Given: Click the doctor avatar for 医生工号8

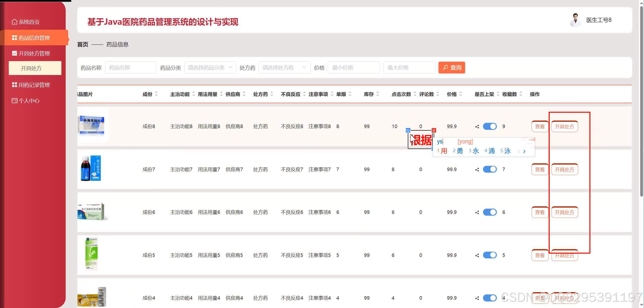Looking at the screenshot, I should pos(575,20).
